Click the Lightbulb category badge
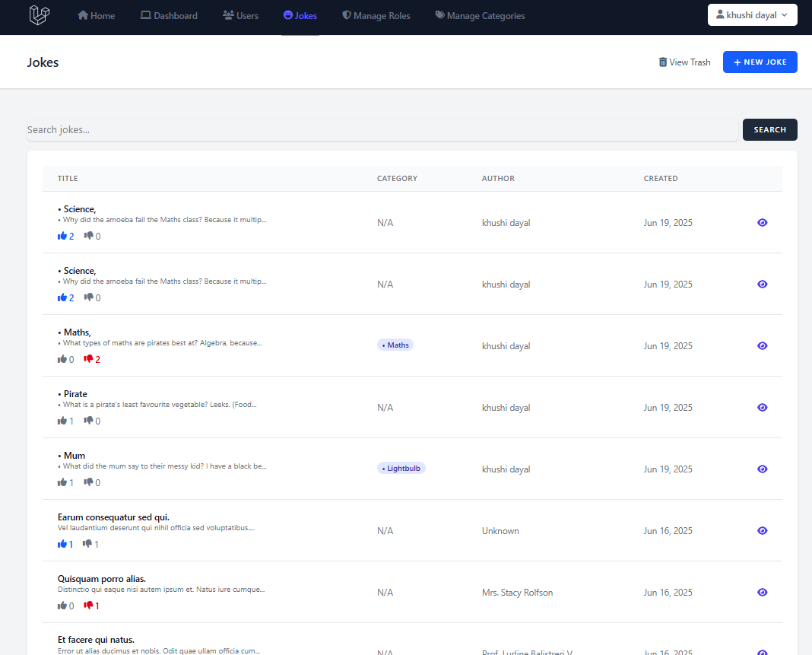This screenshot has height=655, width=812. click(x=401, y=469)
